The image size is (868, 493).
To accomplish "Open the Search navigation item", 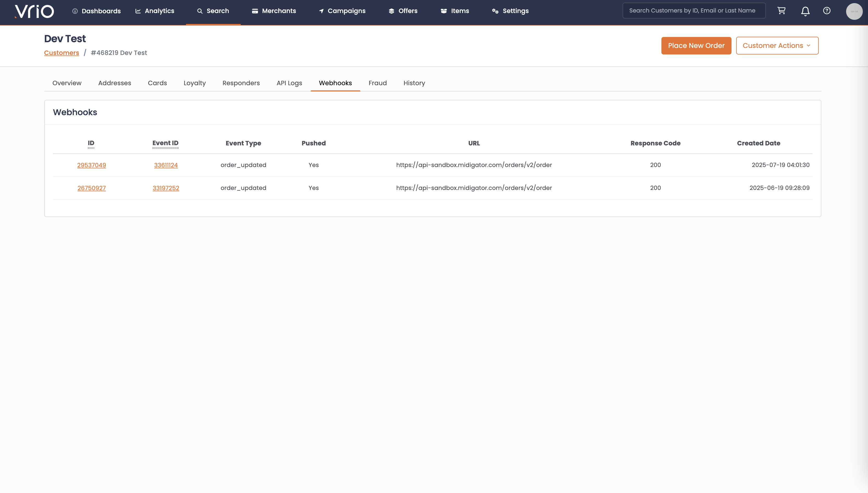I will pyautogui.click(x=213, y=11).
